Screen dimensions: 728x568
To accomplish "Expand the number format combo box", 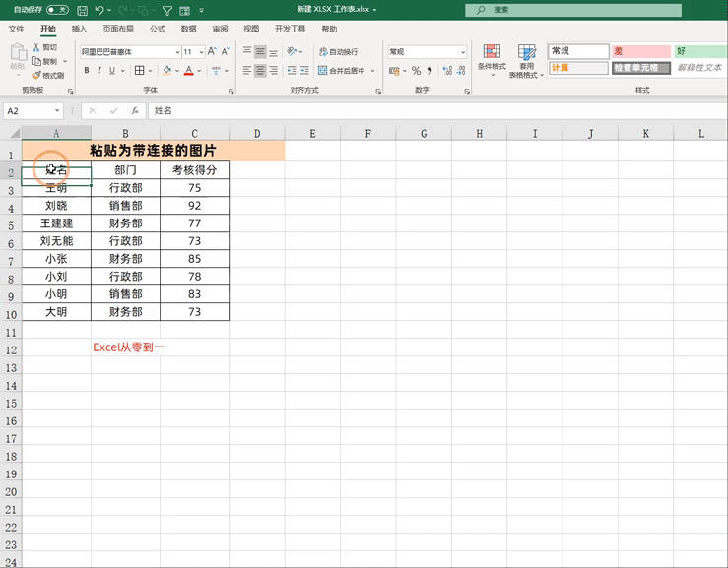I will pos(462,52).
